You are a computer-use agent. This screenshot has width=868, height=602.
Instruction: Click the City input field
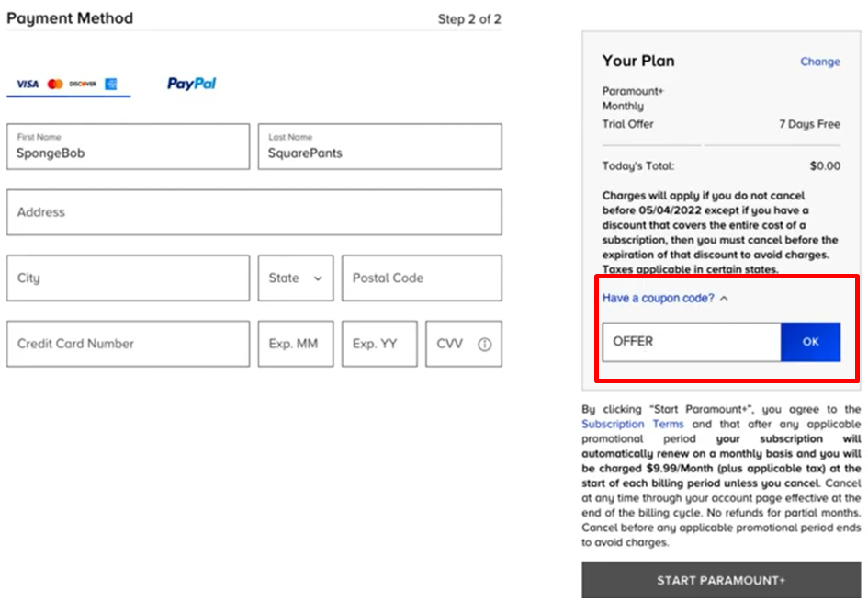pos(128,278)
